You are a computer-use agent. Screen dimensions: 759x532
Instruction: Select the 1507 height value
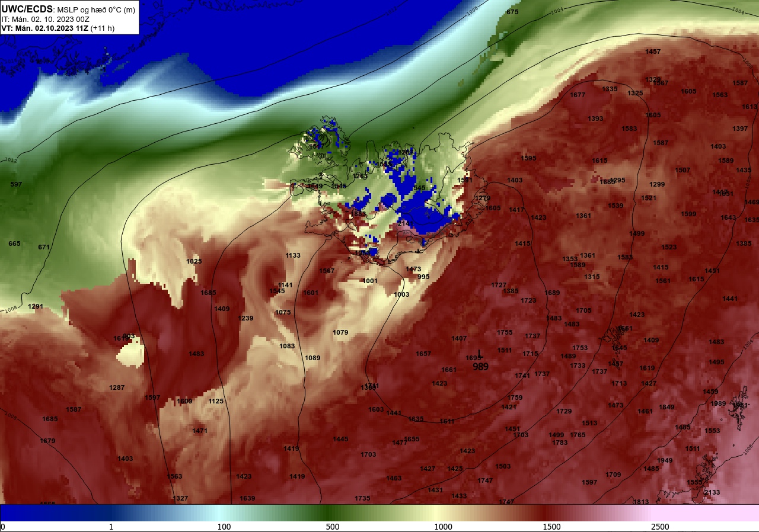pyautogui.click(x=683, y=170)
